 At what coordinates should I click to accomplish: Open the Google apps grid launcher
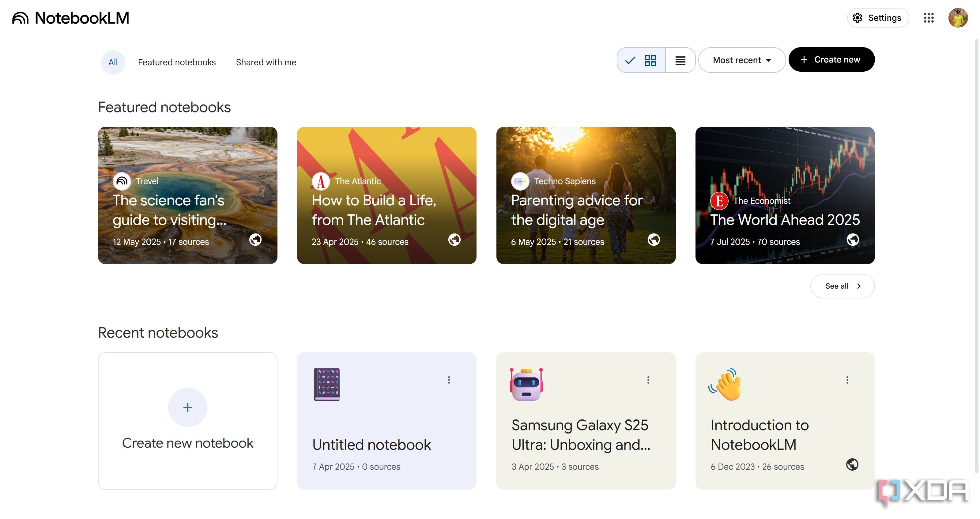(929, 18)
